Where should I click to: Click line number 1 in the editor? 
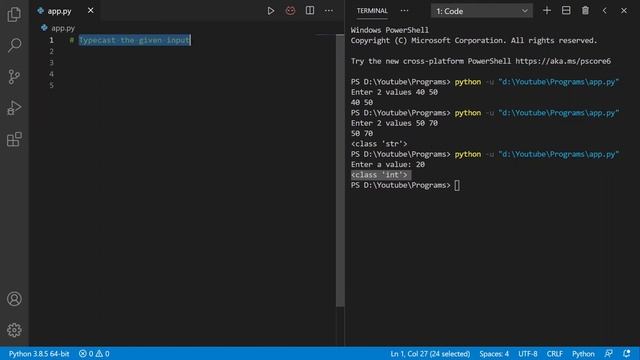tap(51, 40)
